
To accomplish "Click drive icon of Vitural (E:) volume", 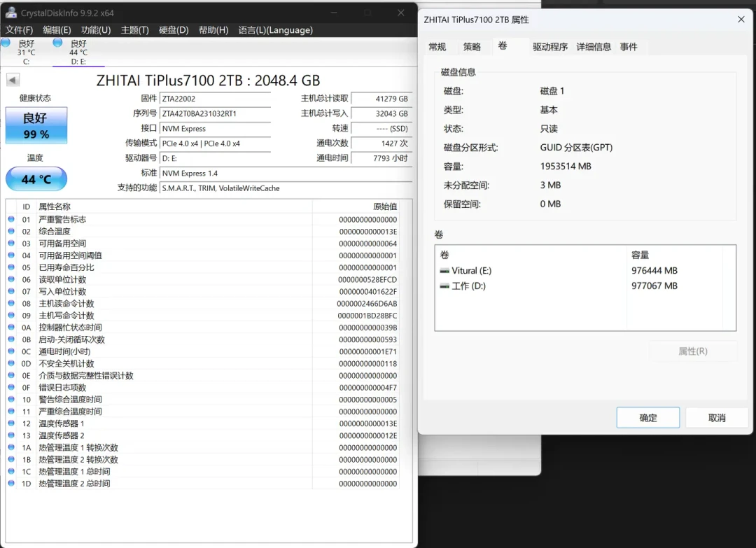I will pos(444,271).
